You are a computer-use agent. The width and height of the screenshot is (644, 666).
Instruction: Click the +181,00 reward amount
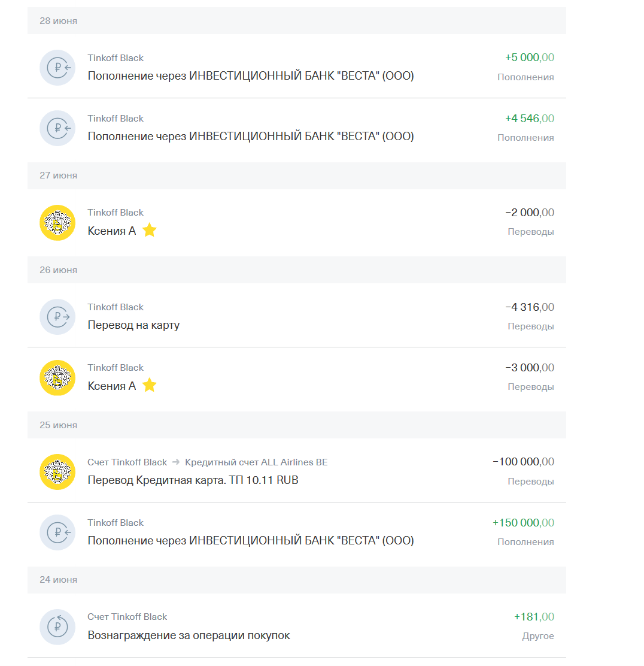tap(534, 617)
